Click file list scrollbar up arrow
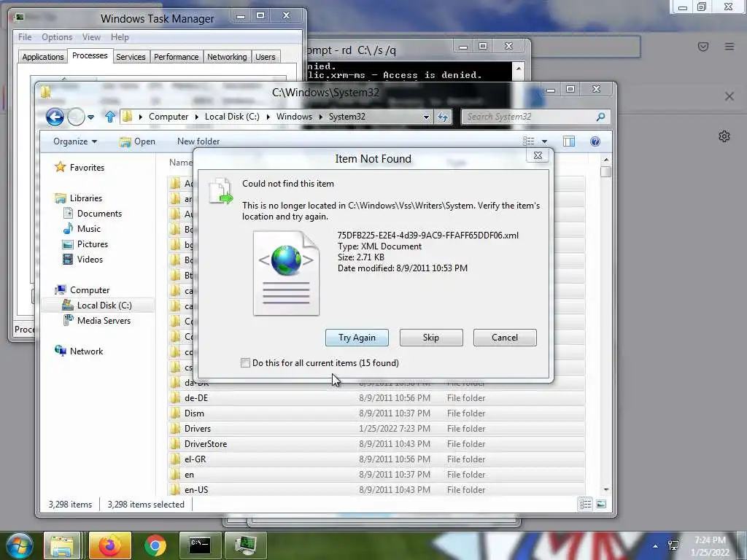 606,160
